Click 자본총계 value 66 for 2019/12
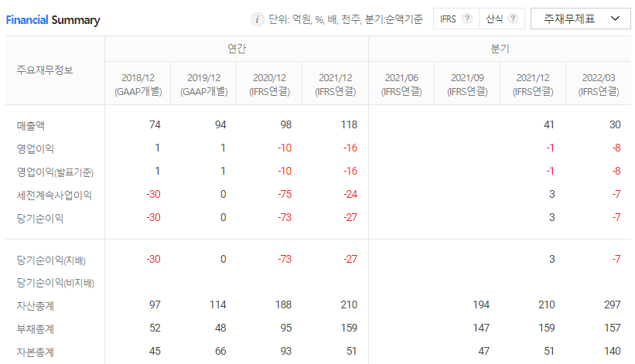 click(220, 351)
